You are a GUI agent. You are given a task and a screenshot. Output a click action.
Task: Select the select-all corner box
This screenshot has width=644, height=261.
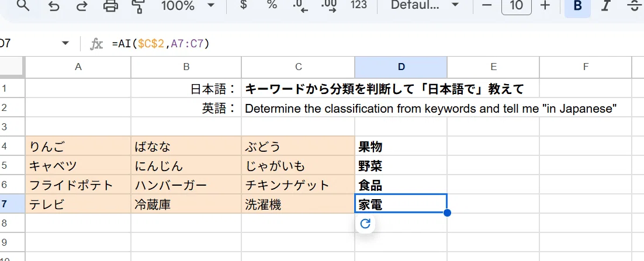click(12, 67)
